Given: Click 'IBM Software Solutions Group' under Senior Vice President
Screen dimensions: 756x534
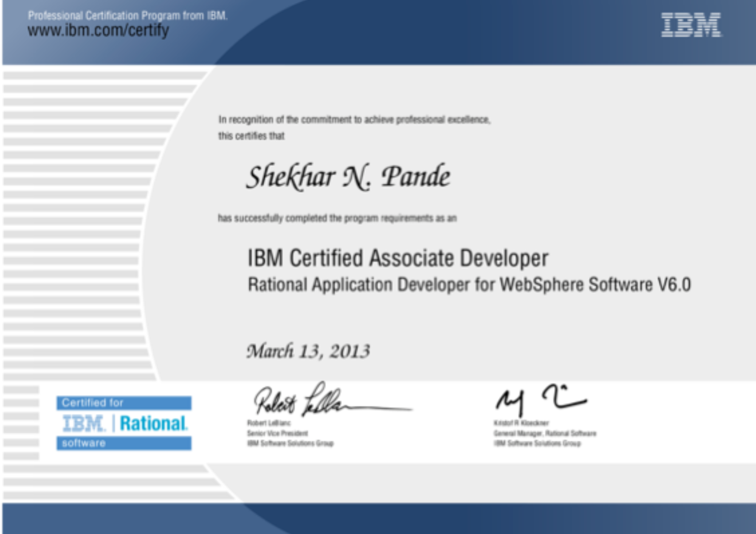Looking at the screenshot, I should pos(290,443).
